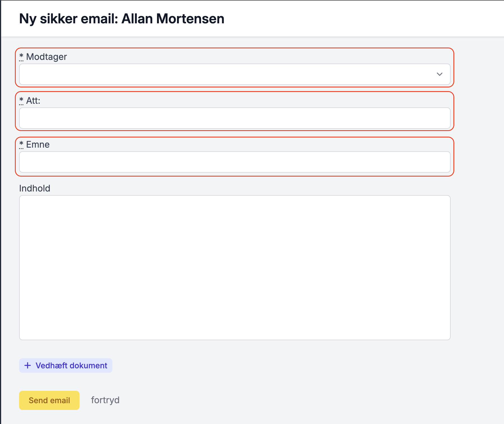
Task: Place cursor in the Indhold text area
Action: pyautogui.click(x=235, y=267)
